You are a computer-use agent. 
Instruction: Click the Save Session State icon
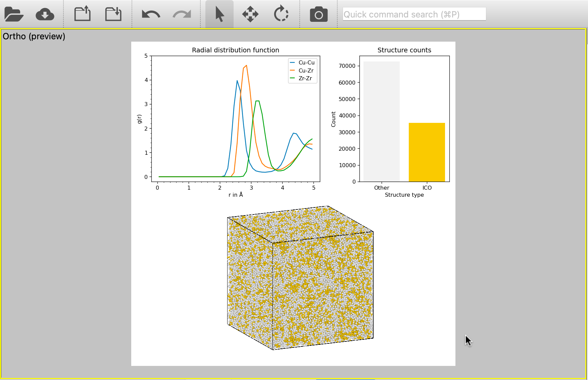click(113, 14)
